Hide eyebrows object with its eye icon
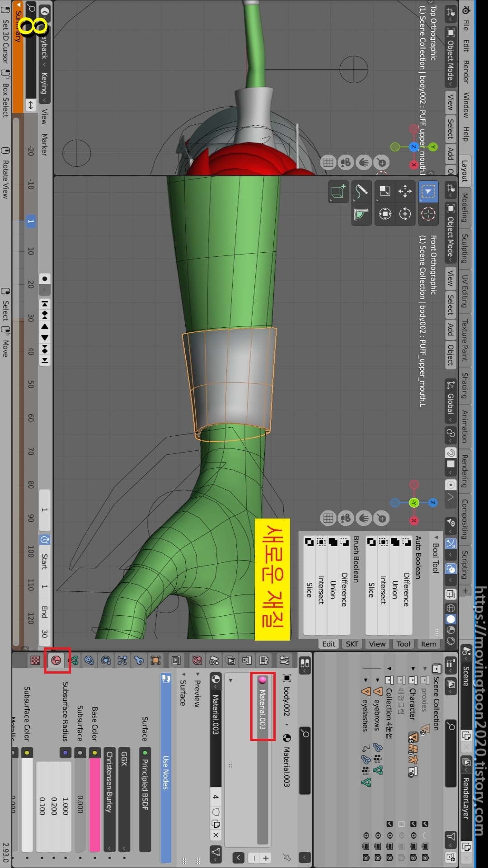Screen dimensions: 488x868 click(378, 835)
